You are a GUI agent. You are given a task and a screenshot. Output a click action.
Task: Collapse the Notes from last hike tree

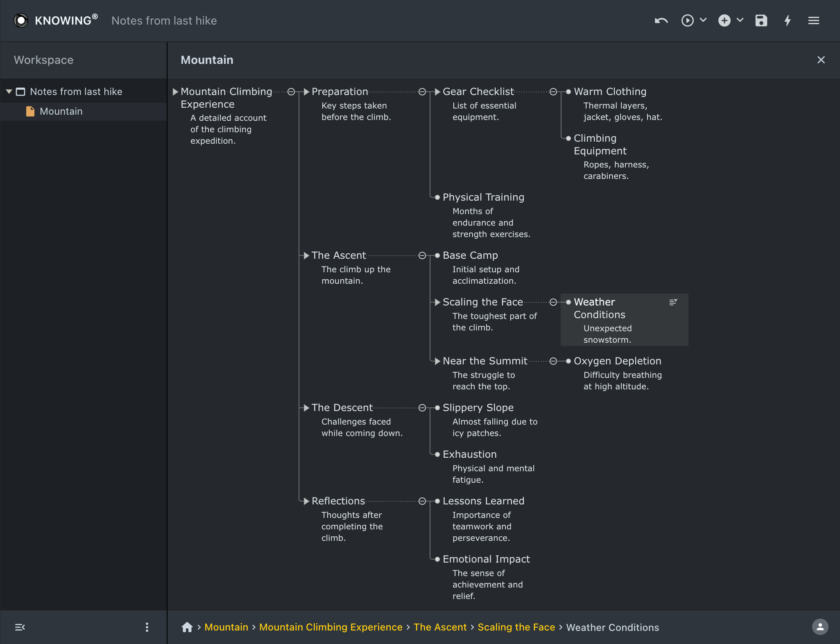pyautogui.click(x=9, y=92)
